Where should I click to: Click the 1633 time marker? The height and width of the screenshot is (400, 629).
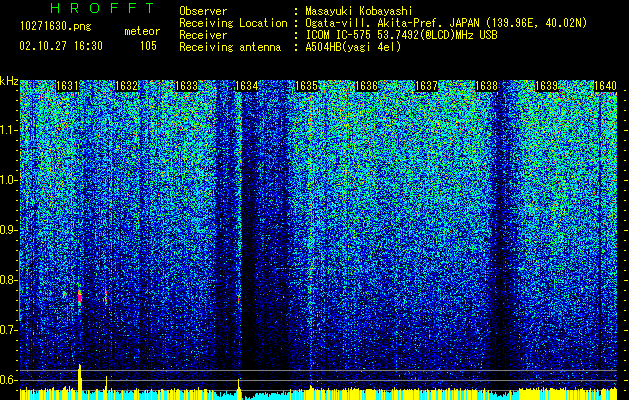(187, 86)
